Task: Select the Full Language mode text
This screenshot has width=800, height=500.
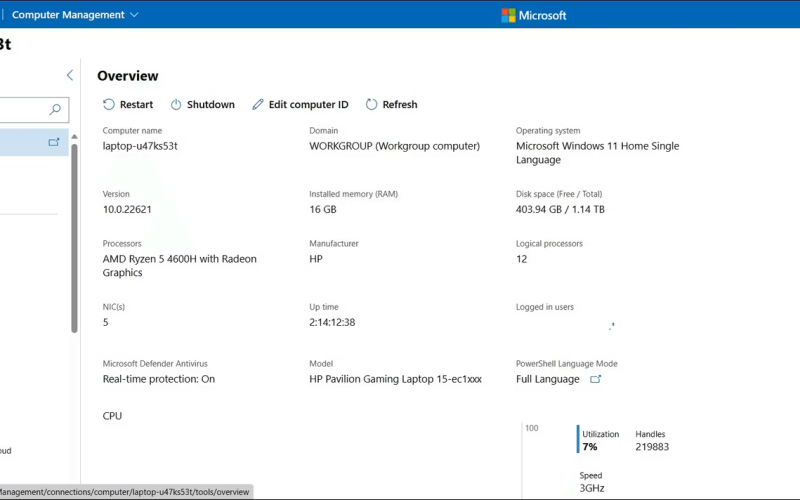Action: 547,379
